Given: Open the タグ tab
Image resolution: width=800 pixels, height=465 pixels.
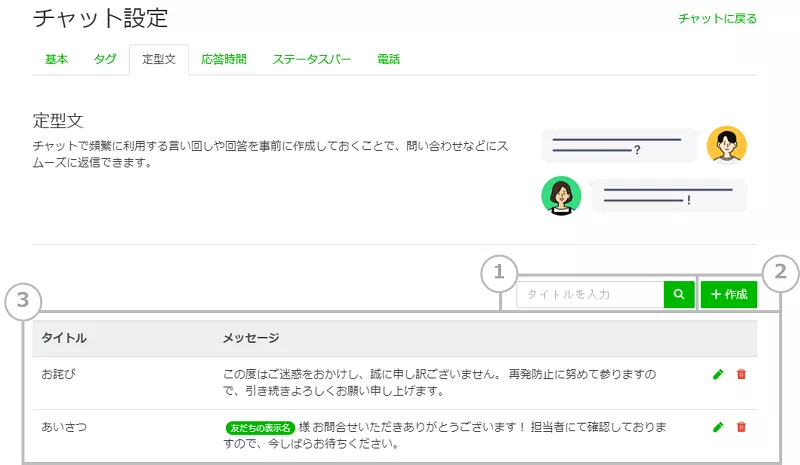Looking at the screenshot, I should [105, 60].
